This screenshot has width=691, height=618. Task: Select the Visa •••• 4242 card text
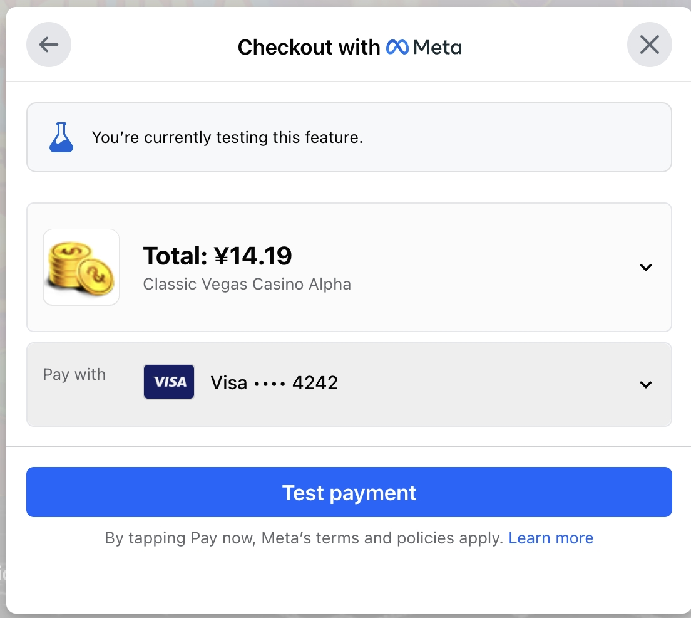[274, 382]
